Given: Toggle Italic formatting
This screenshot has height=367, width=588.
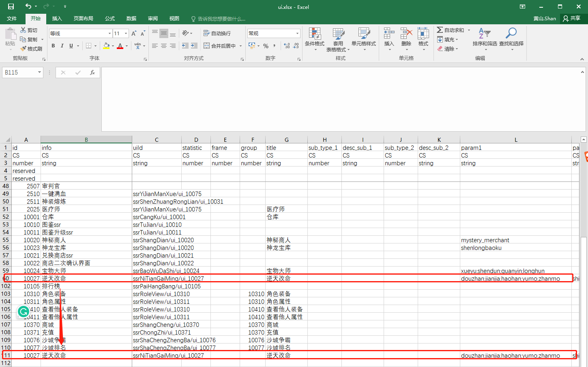Looking at the screenshot, I should (x=62, y=46).
